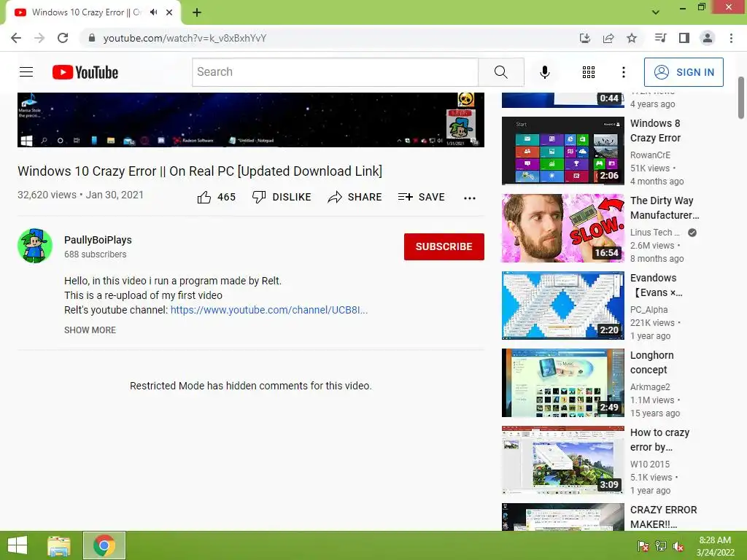Viewport: 747px width, 560px height.
Task: Open the Windows Start menu
Action: (18, 545)
